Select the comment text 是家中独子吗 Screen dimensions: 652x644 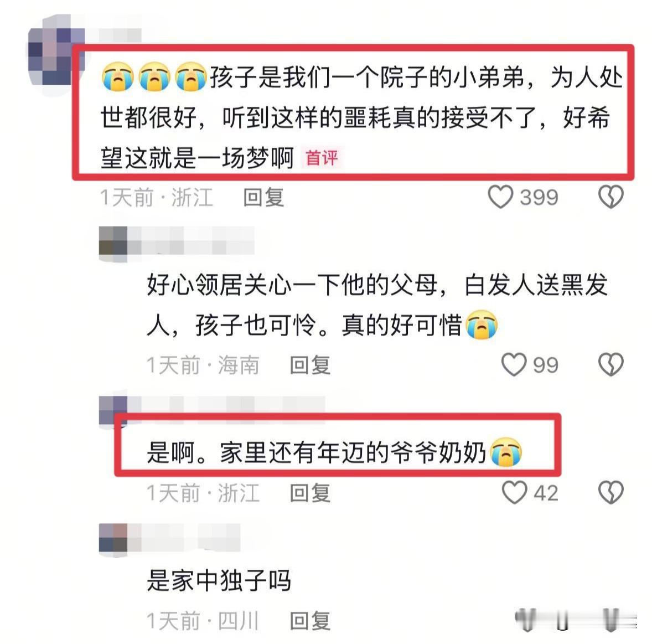click(219, 580)
